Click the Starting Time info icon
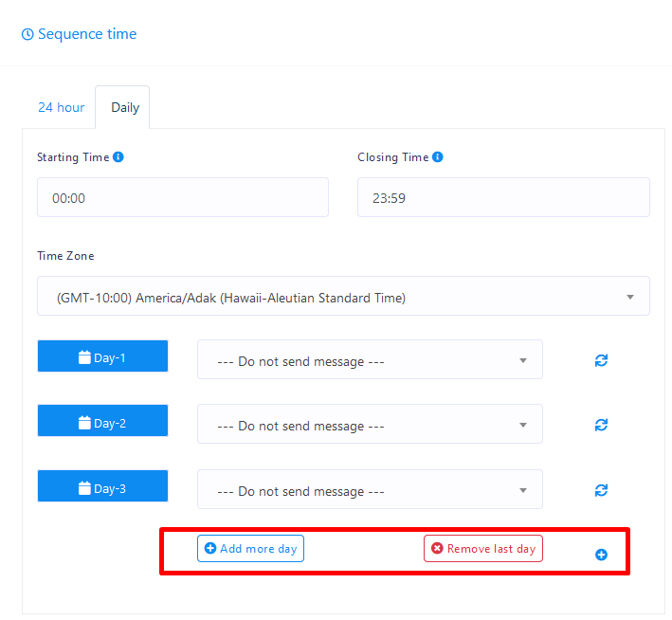This screenshot has height=620, width=672. [x=118, y=157]
